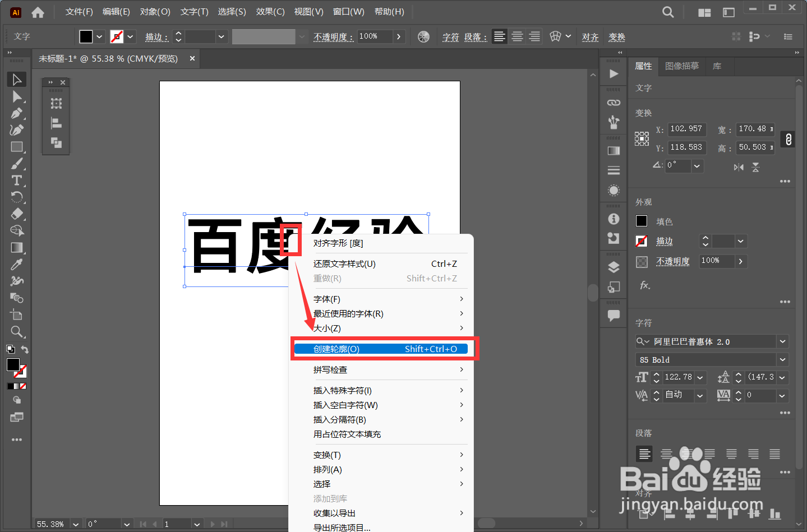
Task: Toggle align center in the control bar
Action: [x=517, y=36]
